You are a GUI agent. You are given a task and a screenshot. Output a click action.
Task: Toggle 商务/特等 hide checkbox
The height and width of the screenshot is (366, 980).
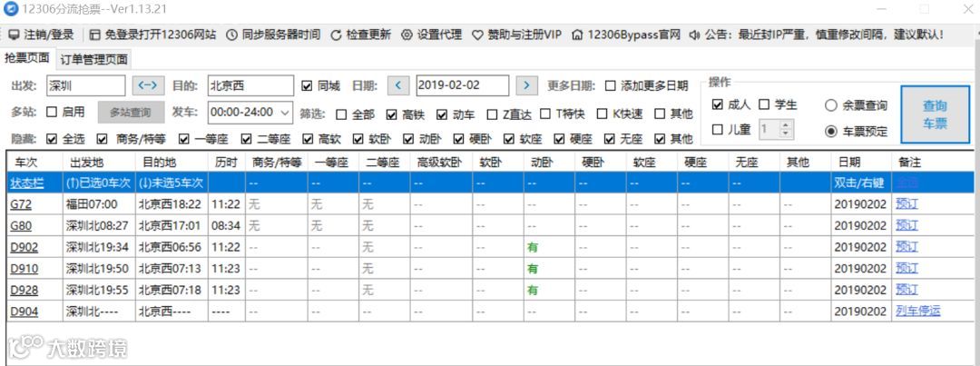(102, 138)
